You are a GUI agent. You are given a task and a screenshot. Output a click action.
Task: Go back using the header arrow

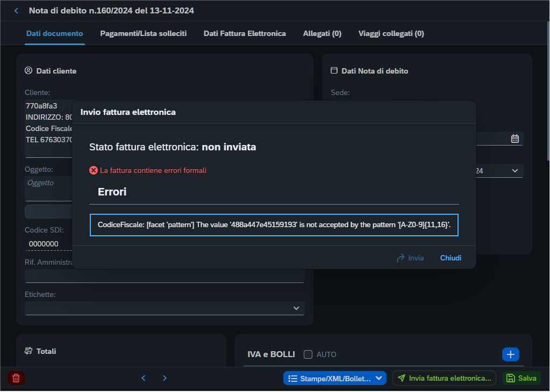pos(16,11)
